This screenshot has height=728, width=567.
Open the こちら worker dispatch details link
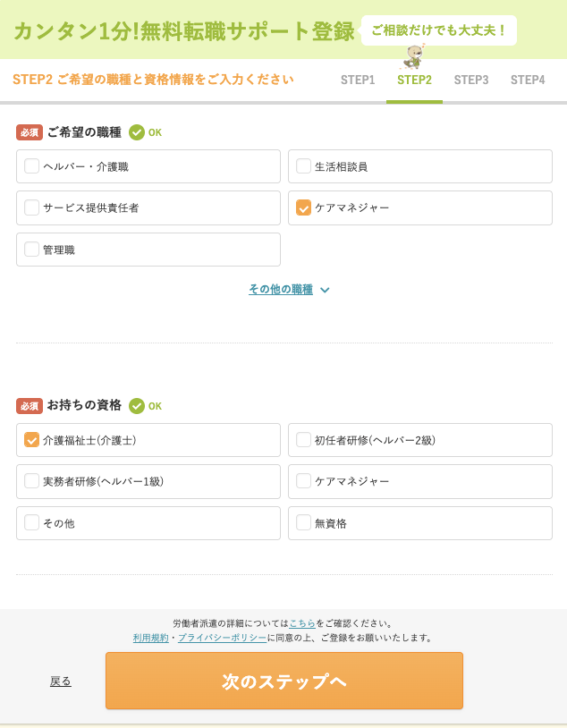pyautogui.click(x=302, y=623)
